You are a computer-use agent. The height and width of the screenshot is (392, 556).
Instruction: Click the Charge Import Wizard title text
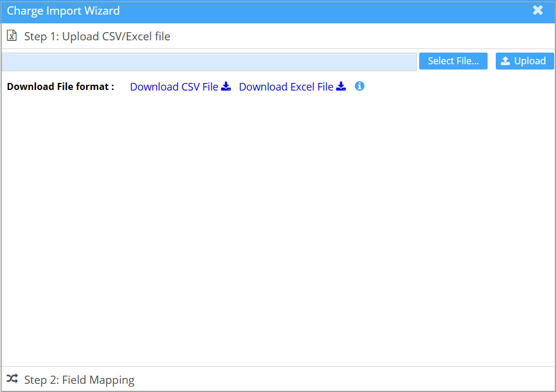point(63,11)
